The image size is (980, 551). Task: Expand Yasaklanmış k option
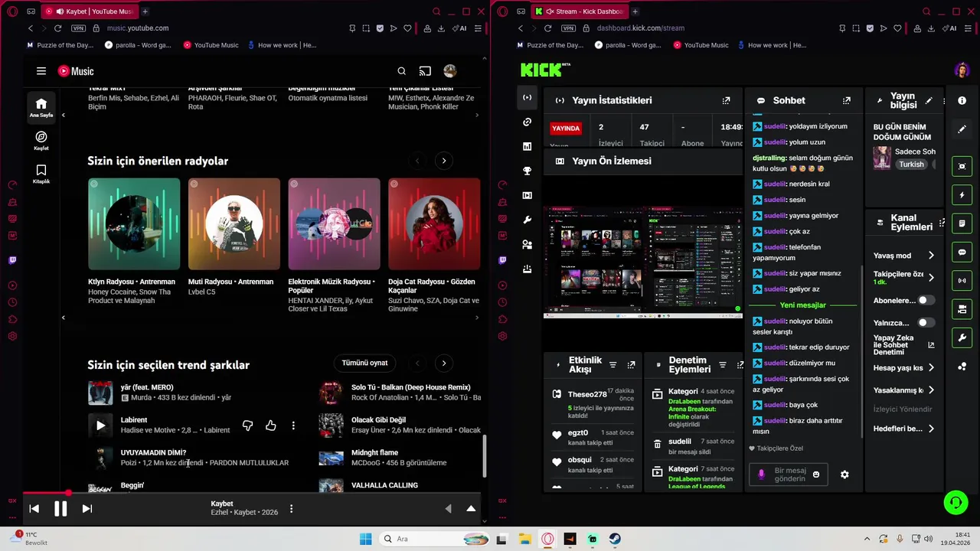(x=931, y=390)
